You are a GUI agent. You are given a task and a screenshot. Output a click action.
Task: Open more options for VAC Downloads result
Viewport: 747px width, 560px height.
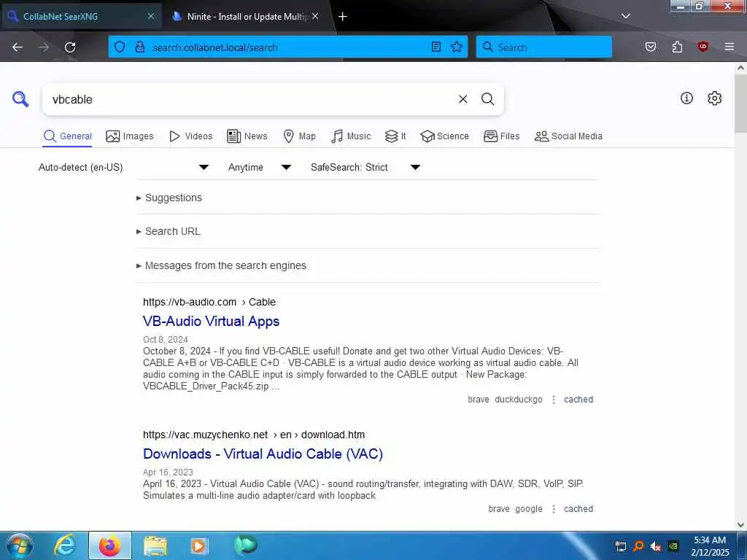click(x=553, y=509)
